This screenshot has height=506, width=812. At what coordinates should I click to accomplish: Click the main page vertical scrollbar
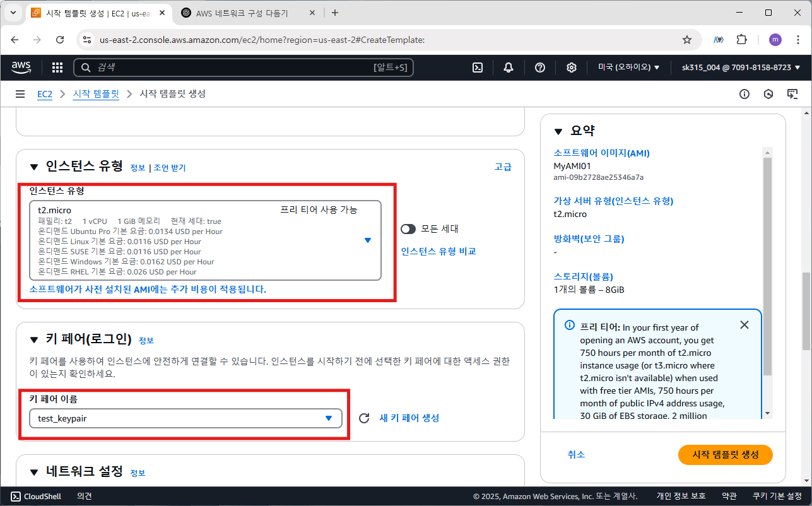806,311
